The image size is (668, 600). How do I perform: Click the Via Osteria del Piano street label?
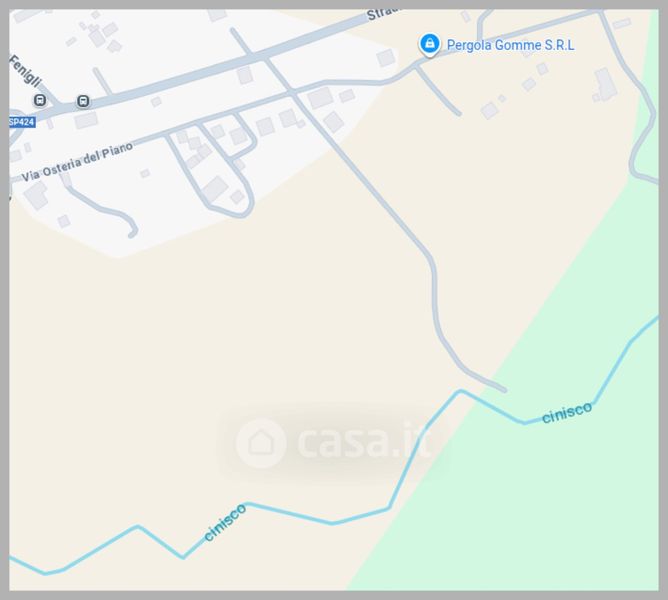pyautogui.click(x=77, y=162)
